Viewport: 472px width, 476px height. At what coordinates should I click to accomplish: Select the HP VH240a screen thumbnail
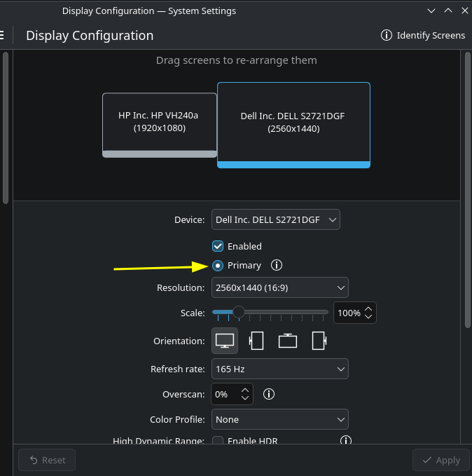(x=160, y=125)
